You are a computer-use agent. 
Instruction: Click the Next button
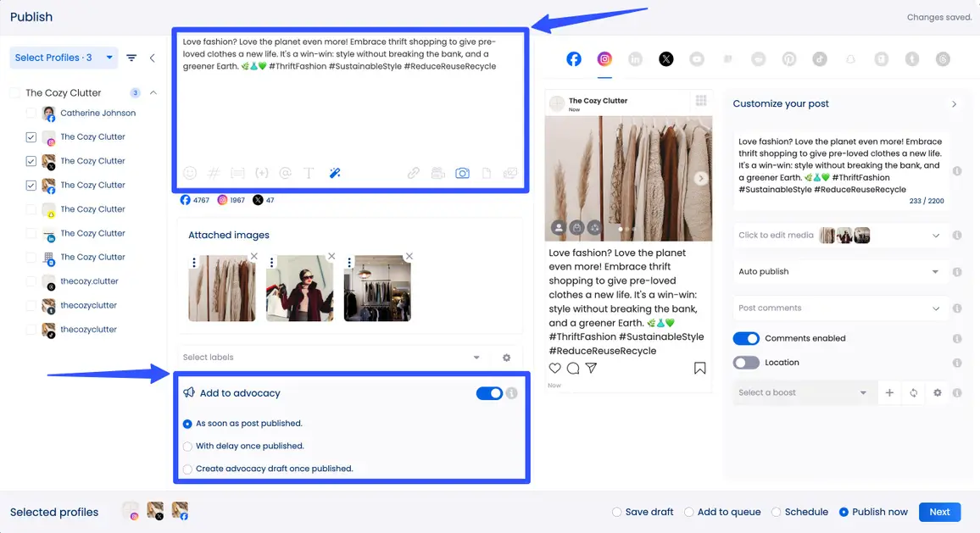(939, 512)
